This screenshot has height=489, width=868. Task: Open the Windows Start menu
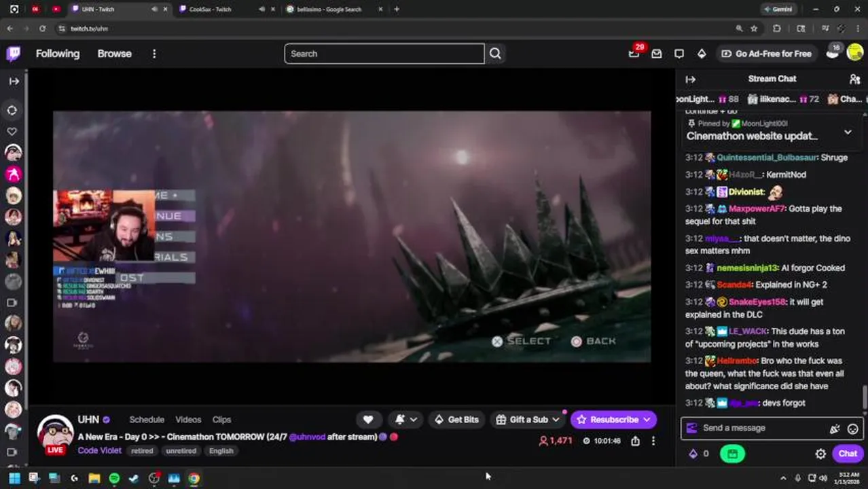[14, 478]
